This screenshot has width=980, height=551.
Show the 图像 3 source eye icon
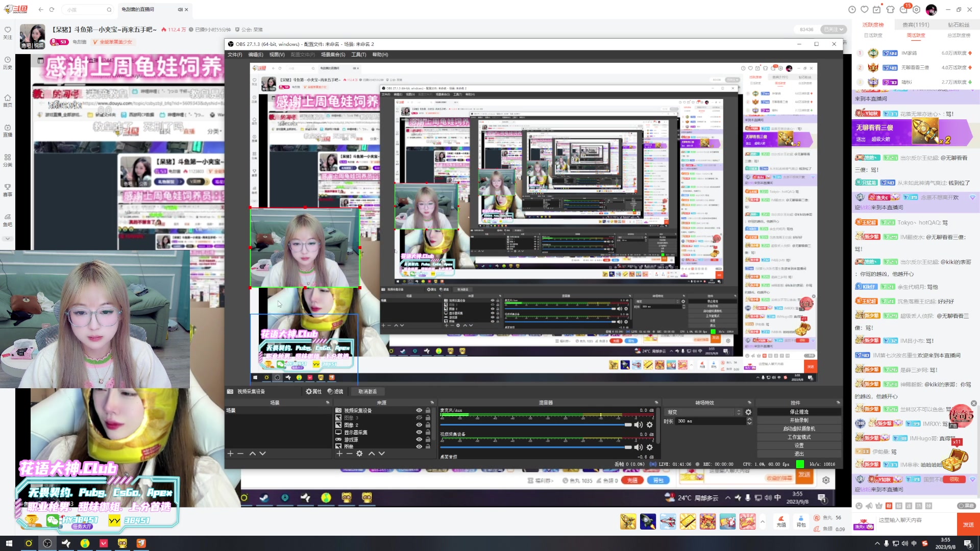coord(419,417)
